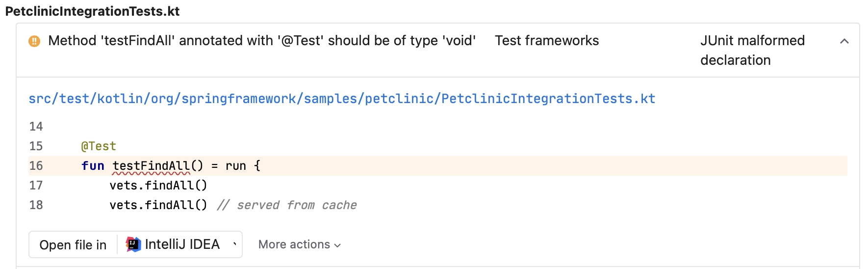The image size is (868, 269).
Task: Click the orange warning severity icon
Action: tap(34, 41)
